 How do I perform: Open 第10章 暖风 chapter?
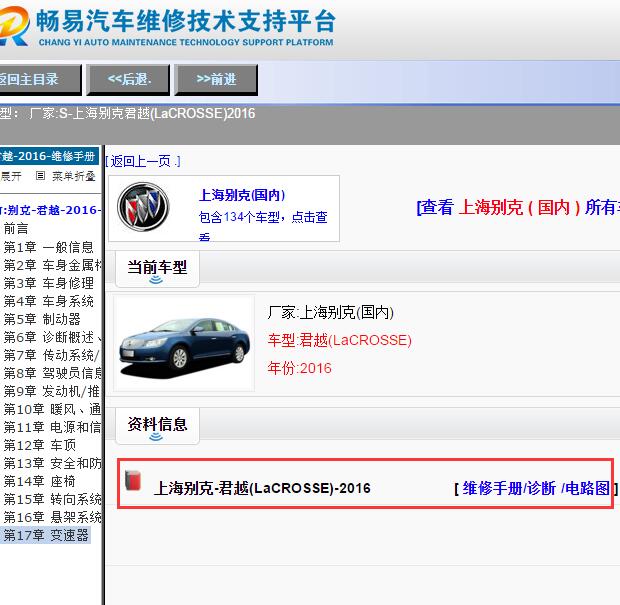52,409
